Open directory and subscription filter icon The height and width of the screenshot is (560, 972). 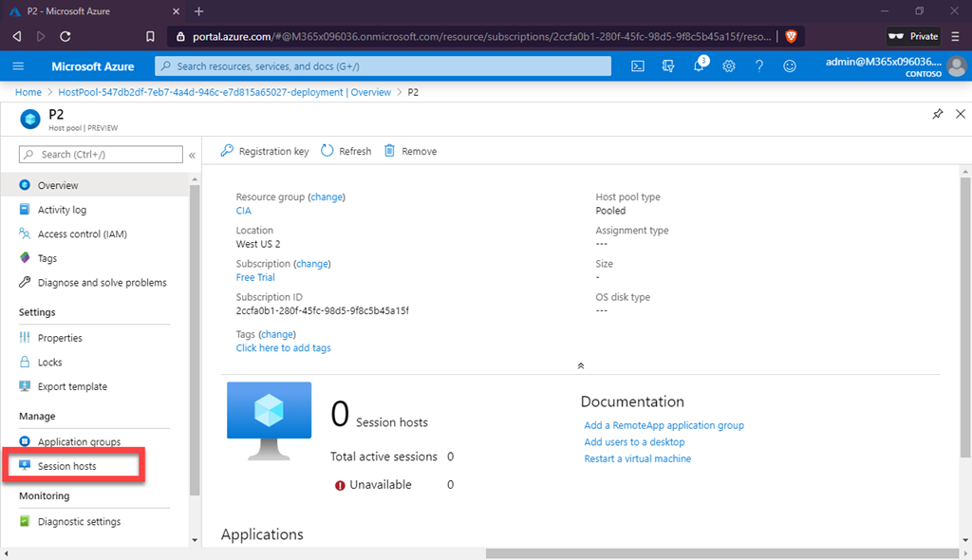(x=668, y=66)
